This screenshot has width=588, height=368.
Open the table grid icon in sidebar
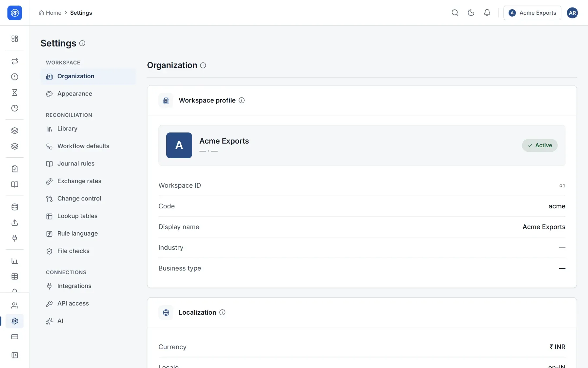pos(15,276)
